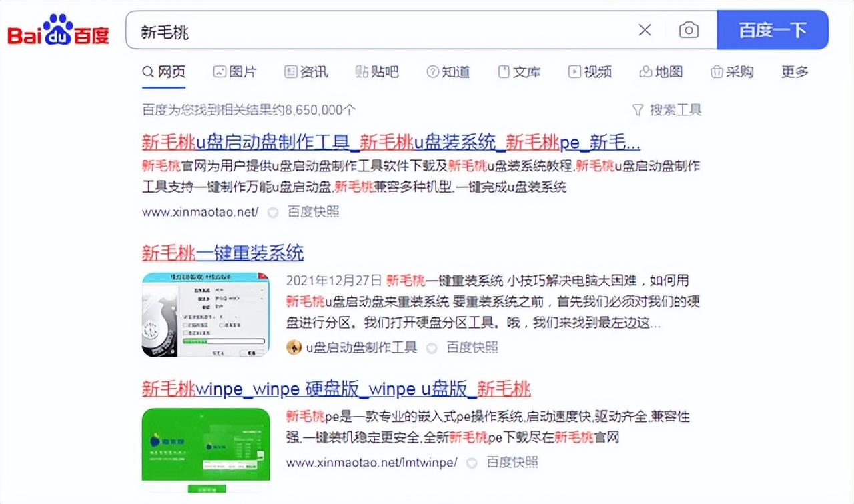Open the 贴吧 Tieba search icon
854x504 pixels.
(361, 72)
